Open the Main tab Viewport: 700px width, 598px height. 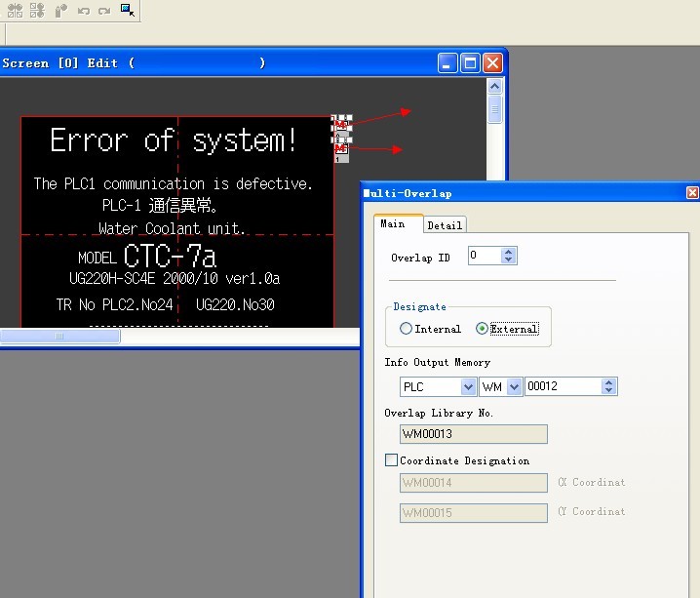point(393,224)
